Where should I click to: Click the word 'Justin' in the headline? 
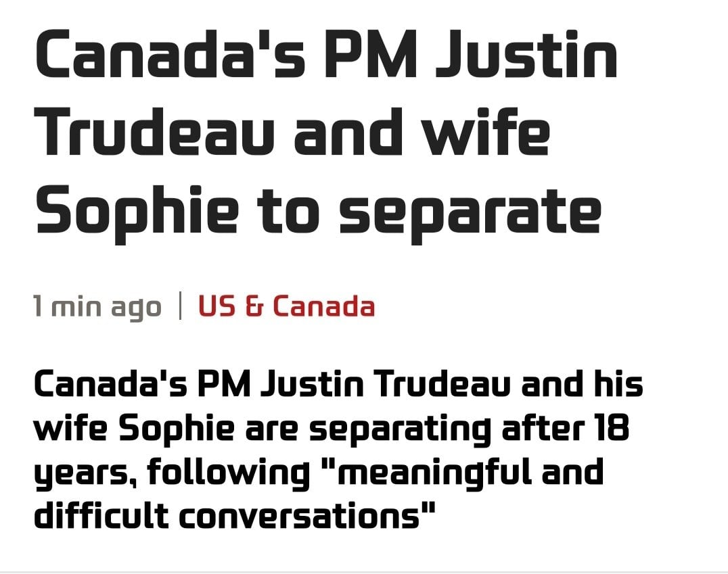(x=526, y=53)
